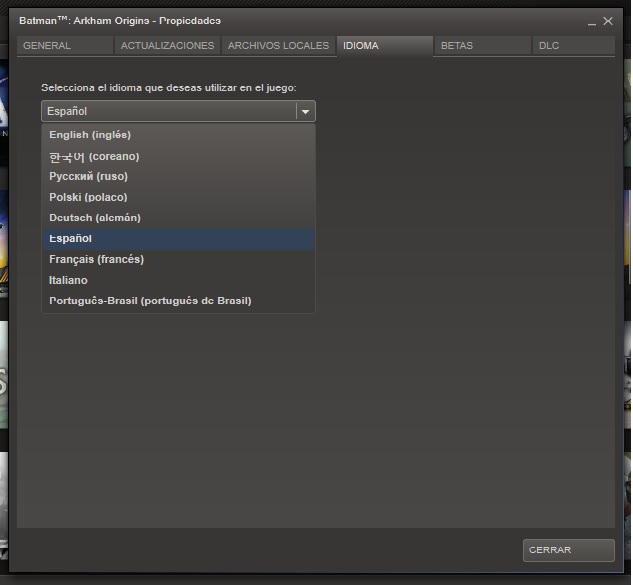This screenshot has width=633, height=585.
Task: Open the DLC tab
Action: pyautogui.click(x=573, y=46)
